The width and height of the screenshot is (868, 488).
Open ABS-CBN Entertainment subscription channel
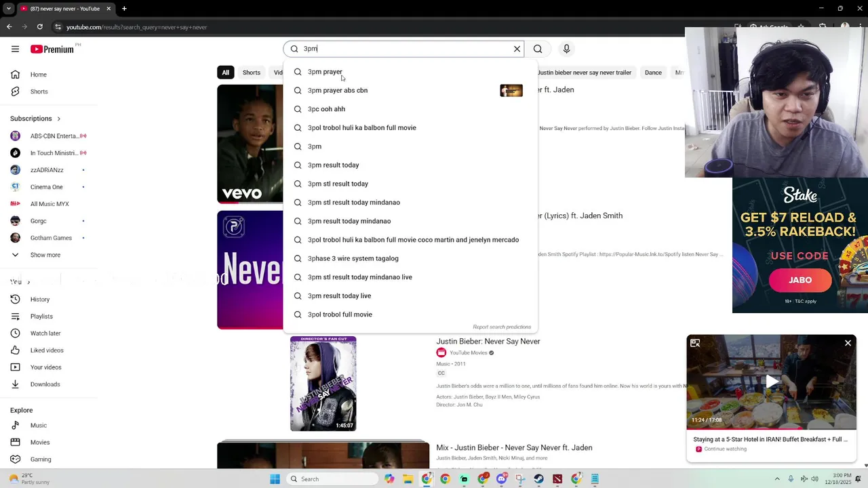click(49, 136)
